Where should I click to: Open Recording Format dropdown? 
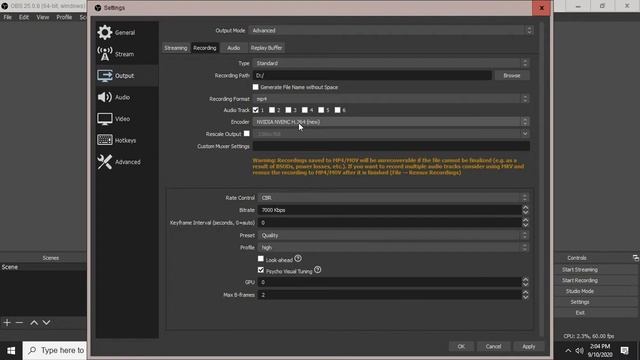(x=391, y=99)
